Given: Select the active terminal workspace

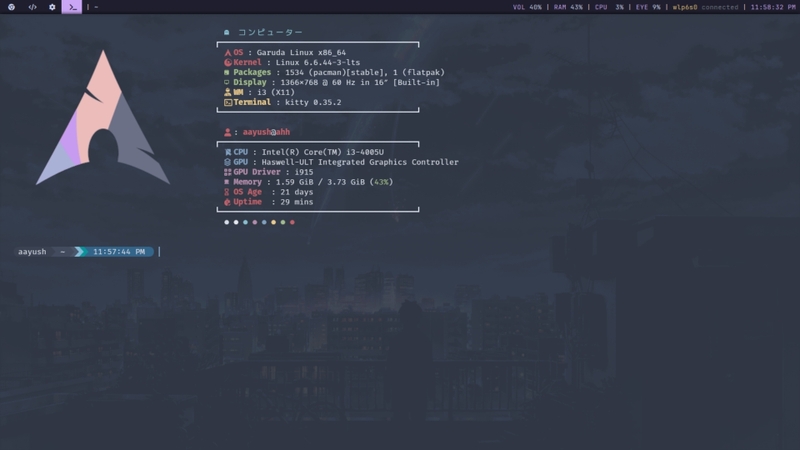Looking at the screenshot, I should coord(72,7).
